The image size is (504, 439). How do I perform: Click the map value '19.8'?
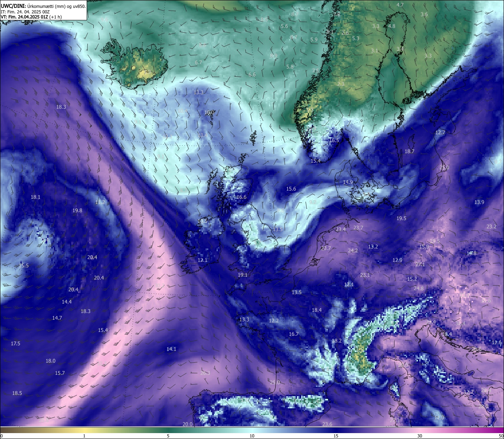click(x=77, y=211)
